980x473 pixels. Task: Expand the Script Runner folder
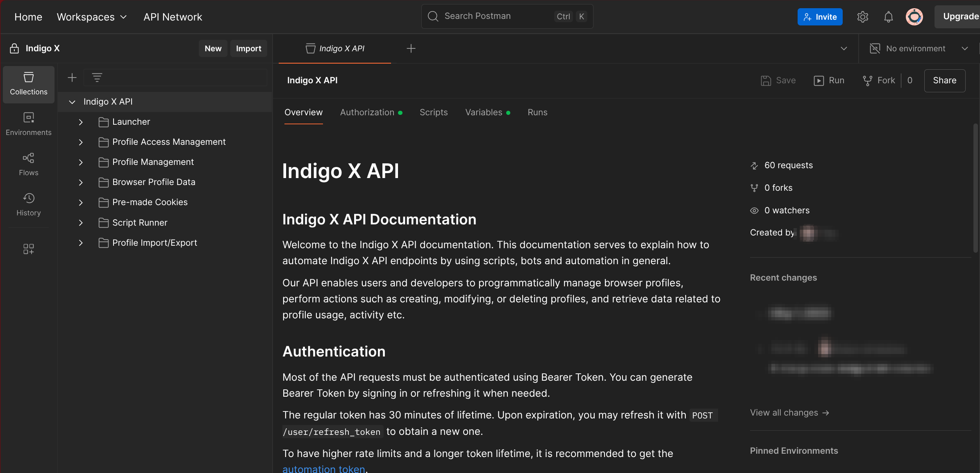tap(81, 223)
